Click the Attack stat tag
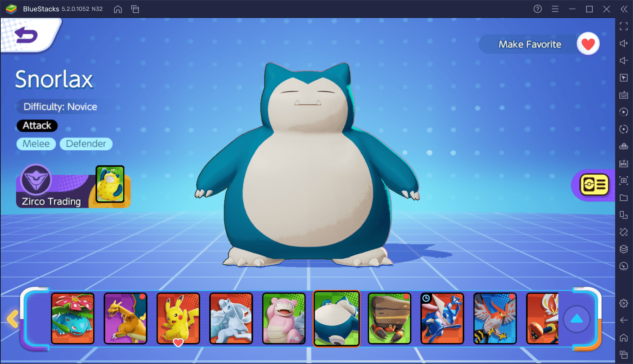This screenshot has width=633, height=364. (37, 125)
